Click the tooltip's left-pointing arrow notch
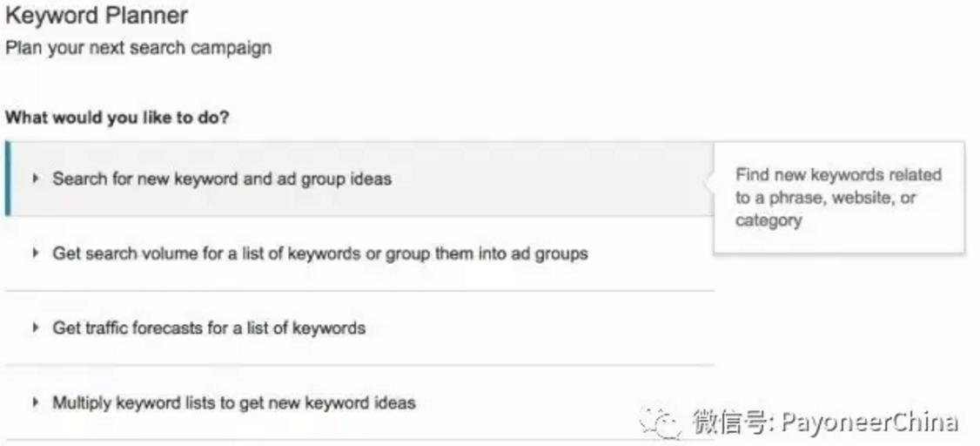980x446 pixels. 709,183
